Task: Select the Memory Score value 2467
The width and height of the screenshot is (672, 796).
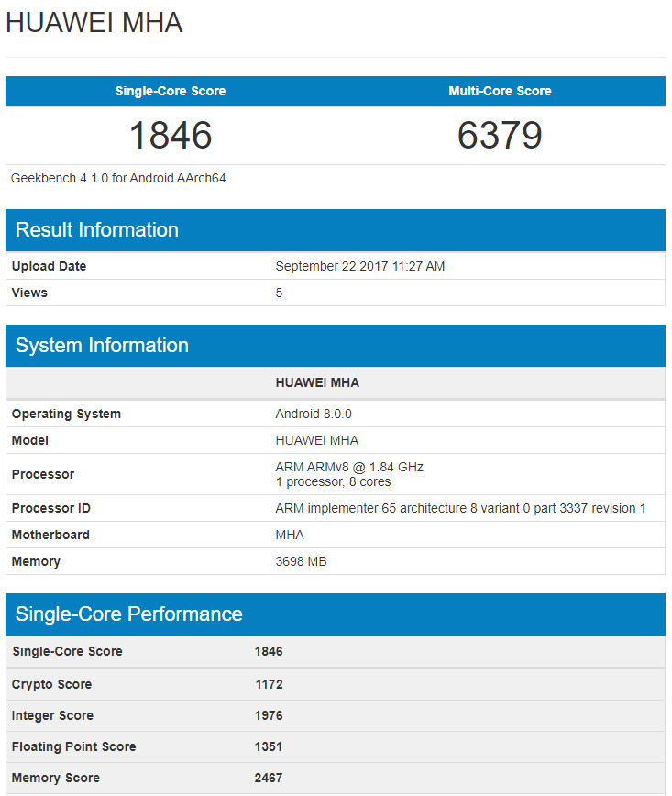Action: (x=269, y=778)
